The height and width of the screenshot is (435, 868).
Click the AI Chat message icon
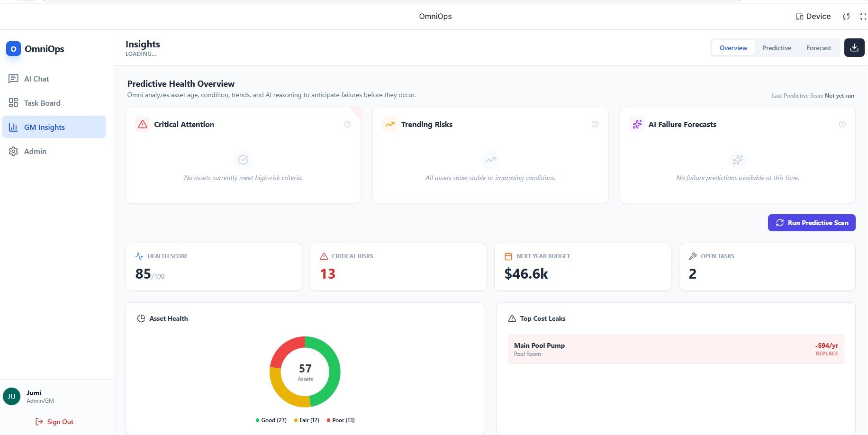13,79
